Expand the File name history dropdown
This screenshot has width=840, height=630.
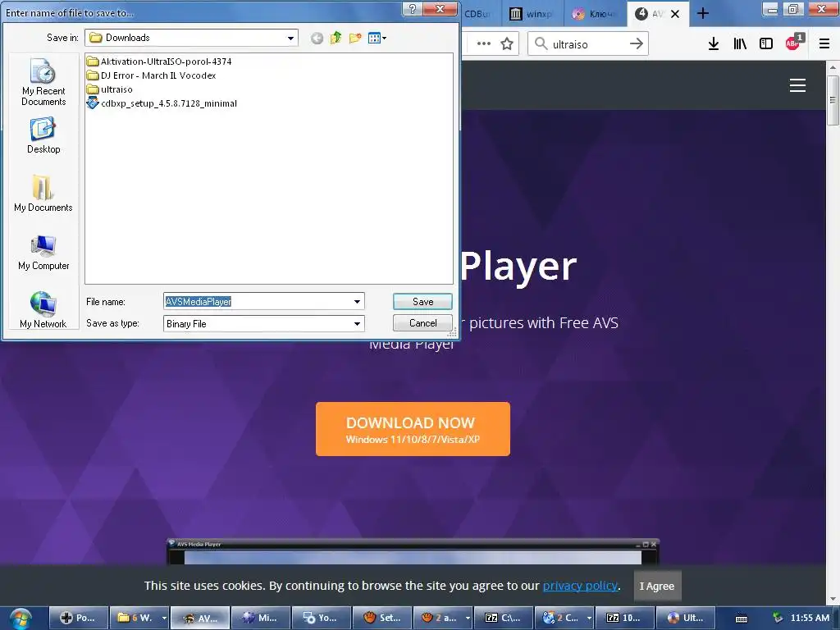(x=357, y=302)
